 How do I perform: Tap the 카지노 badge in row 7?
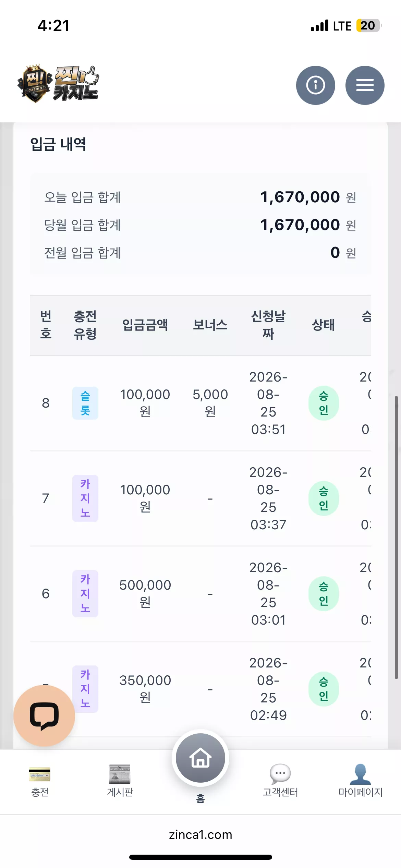pos(85,498)
